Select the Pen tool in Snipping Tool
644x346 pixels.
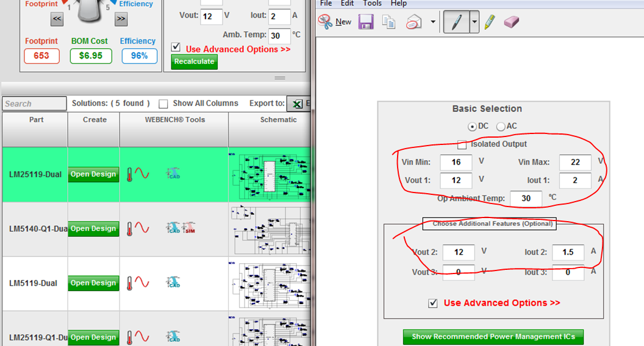456,22
